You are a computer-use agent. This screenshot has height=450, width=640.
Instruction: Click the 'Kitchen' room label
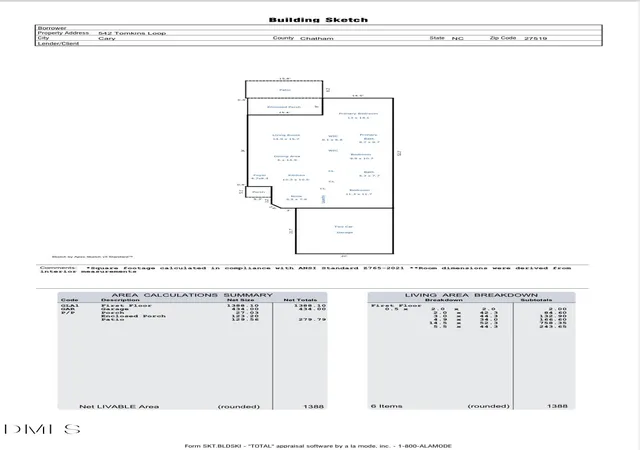point(296,175)
